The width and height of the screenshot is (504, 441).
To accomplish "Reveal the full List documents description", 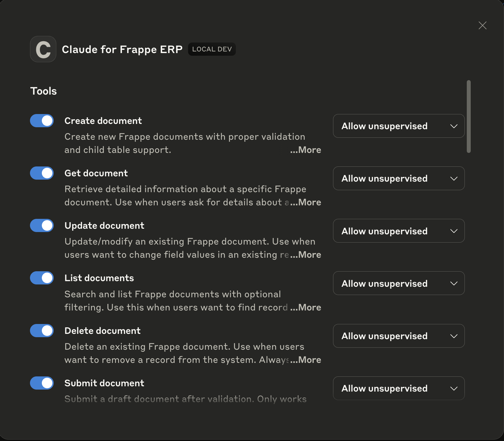I will 306,307.
